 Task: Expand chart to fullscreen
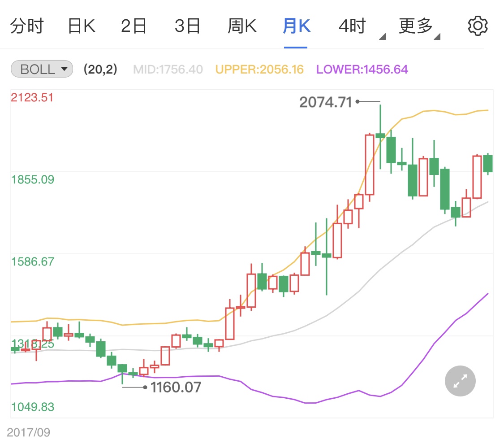pyautogui.click(x=460, y=381)
